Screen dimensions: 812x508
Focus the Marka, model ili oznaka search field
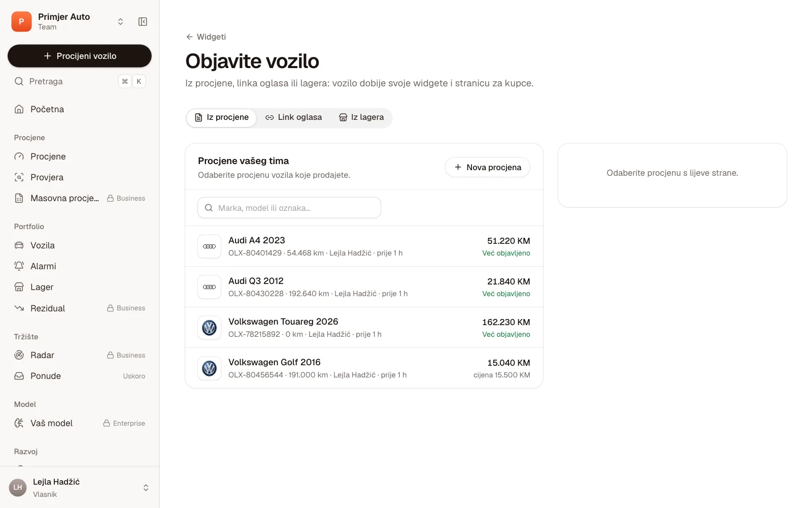pyautogui.click(x=289, y=208)
